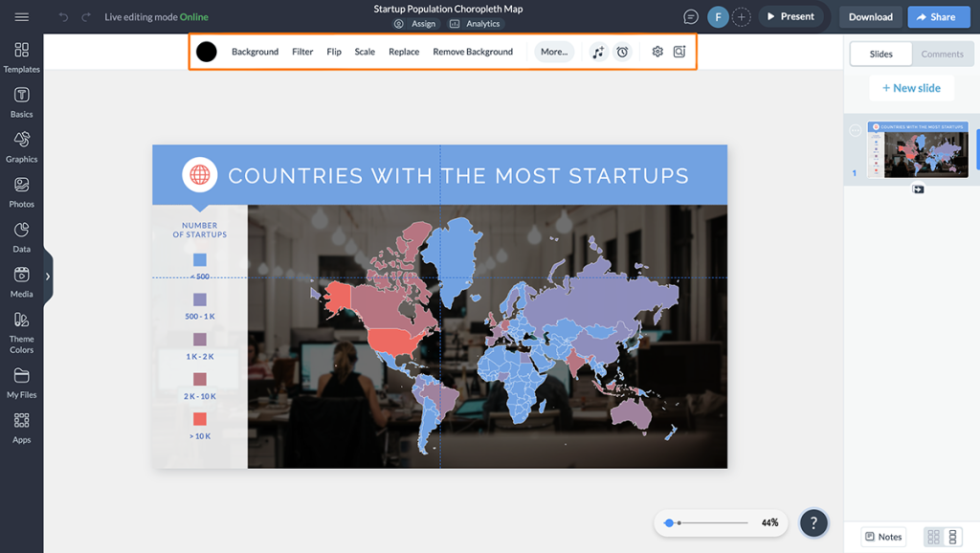Open the timer/animation icon in the toolbar
980x553 pixels.
[623, 51]
